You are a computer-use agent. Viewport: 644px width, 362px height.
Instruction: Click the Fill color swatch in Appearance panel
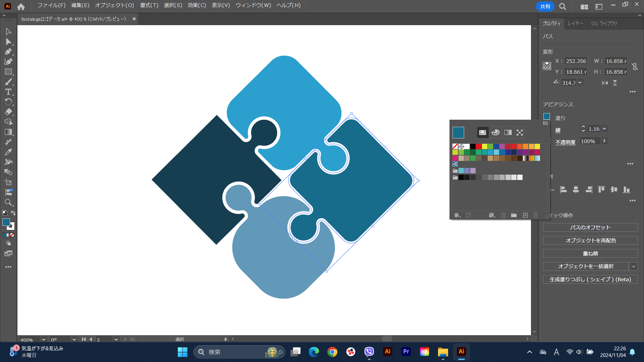point(547,116)
